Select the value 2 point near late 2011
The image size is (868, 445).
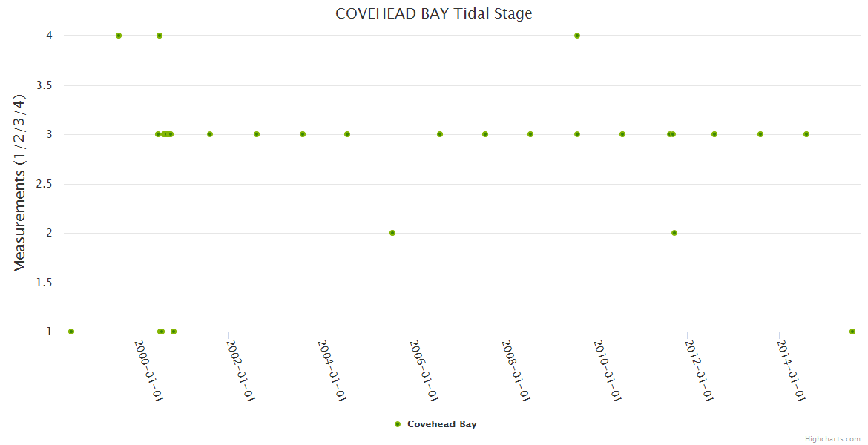674,233
